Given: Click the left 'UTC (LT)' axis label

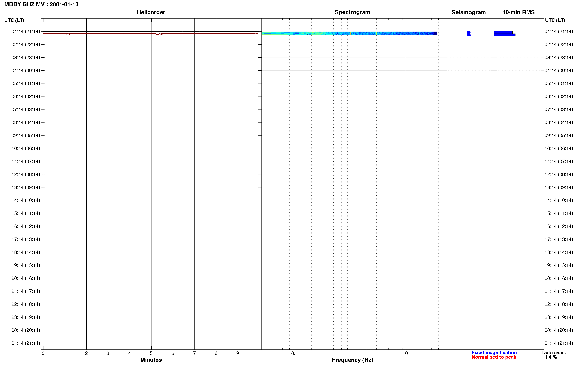Looking at the screenshot, I should [x=14, y=20].
